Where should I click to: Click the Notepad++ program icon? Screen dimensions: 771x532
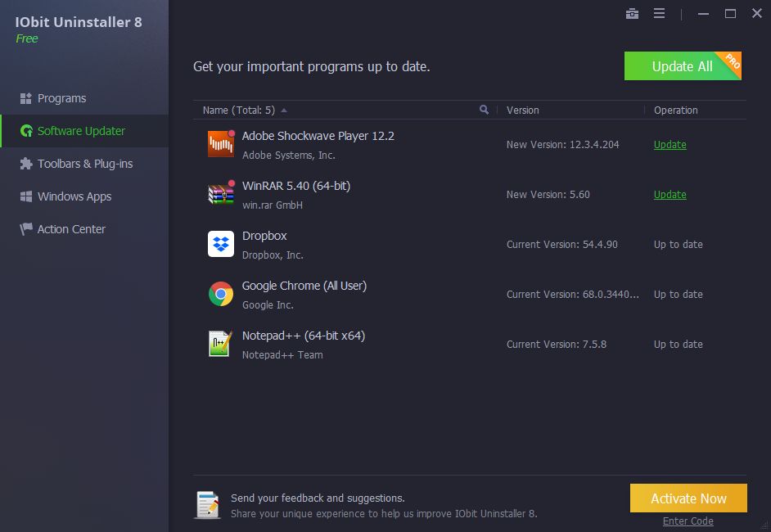click(x=220, y=344)
